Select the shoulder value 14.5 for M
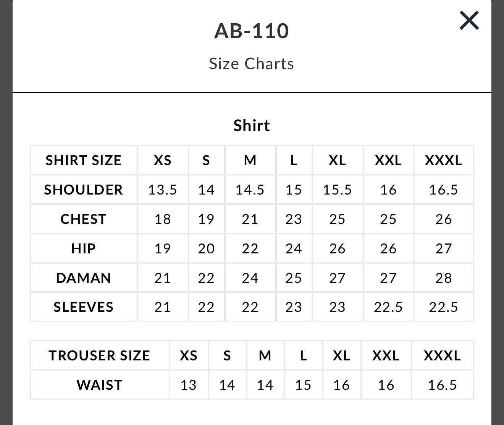The height and width of the screenshot is (425, 504). tap(250, 190)
